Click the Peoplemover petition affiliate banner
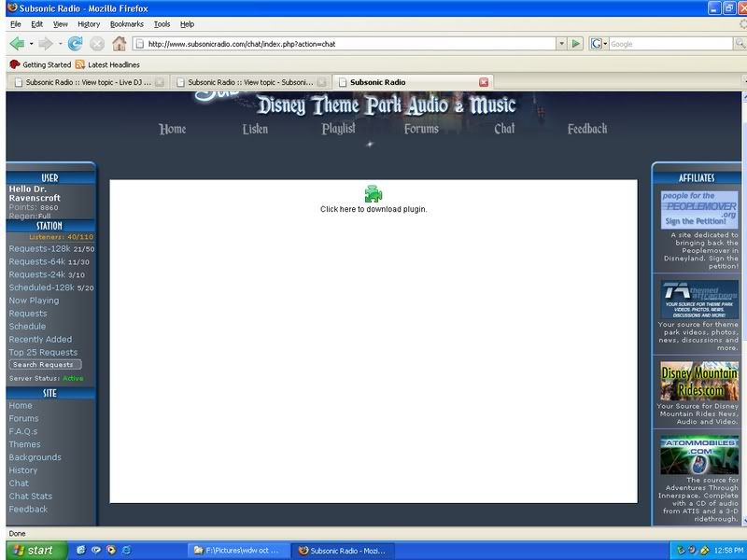The height and width of the screenshot is (560, 747). tap(699, 209)
